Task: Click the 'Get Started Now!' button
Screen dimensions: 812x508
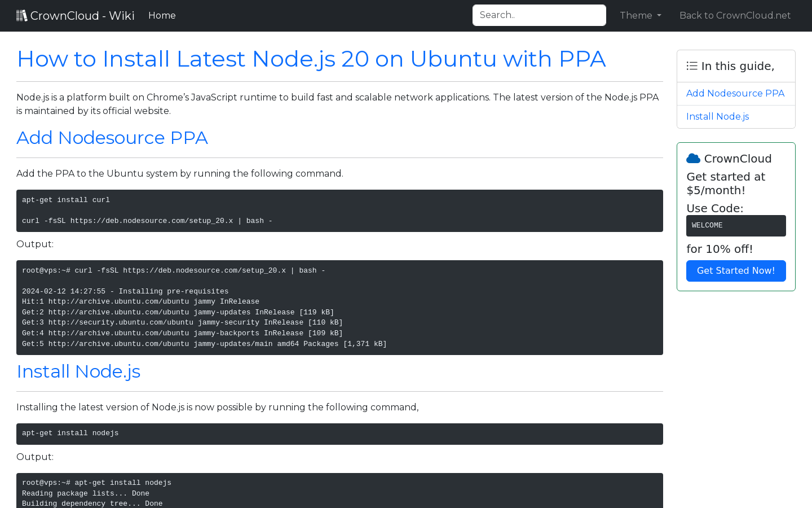Action: (736, 271)
